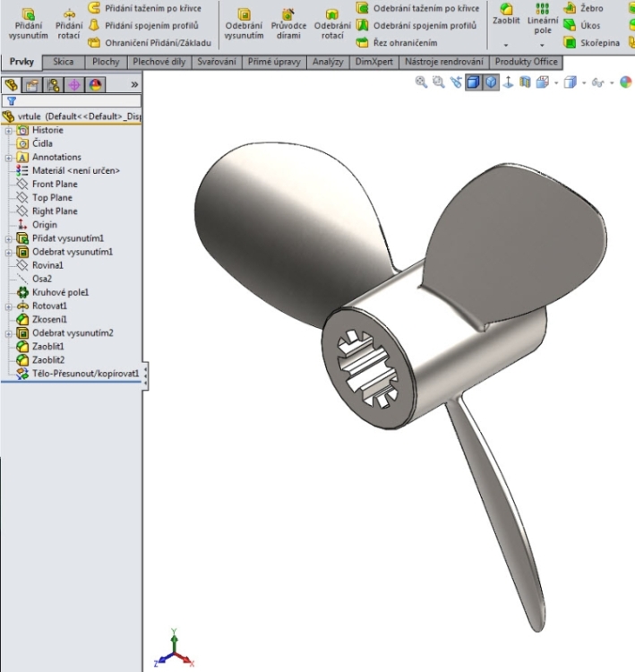Select the Zaoblit fillet tool
This screenshot has height=672, width=635.
tap(506, 14)
